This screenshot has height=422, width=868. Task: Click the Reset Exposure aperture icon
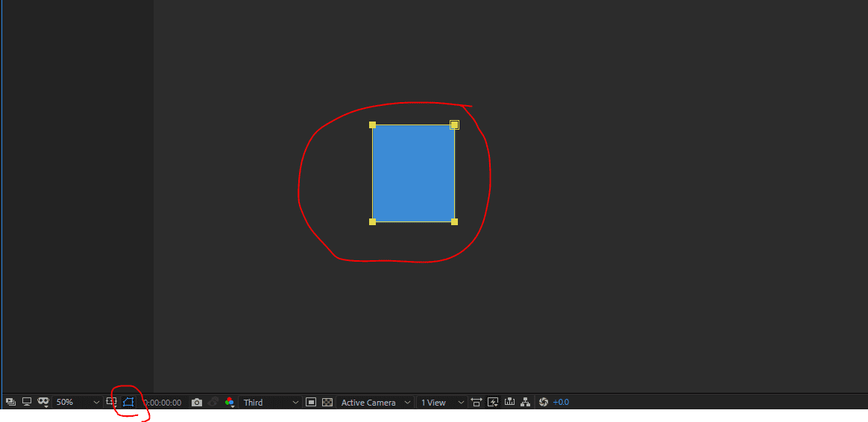(x=543, y=402)
